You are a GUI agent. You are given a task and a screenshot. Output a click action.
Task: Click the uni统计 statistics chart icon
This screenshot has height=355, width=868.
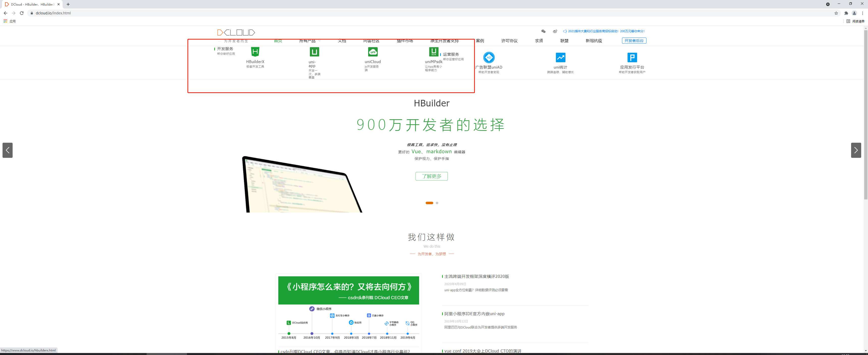(560, 57)
